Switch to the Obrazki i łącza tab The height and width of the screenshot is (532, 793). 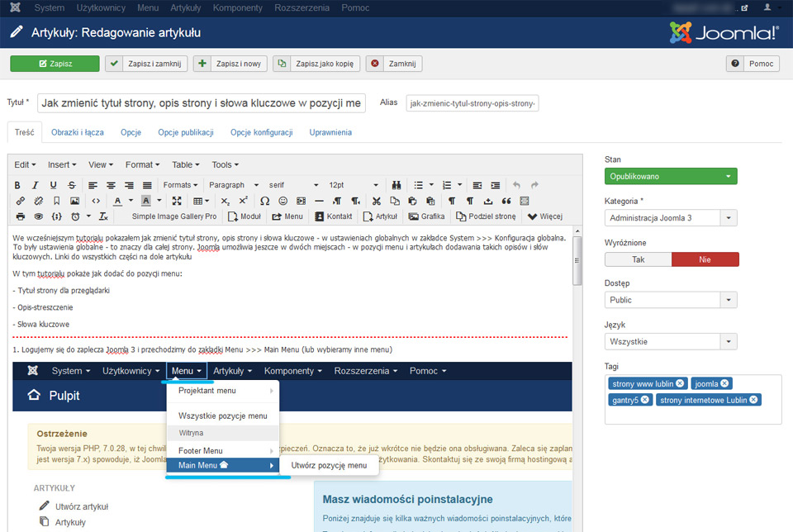click(78, 132)
